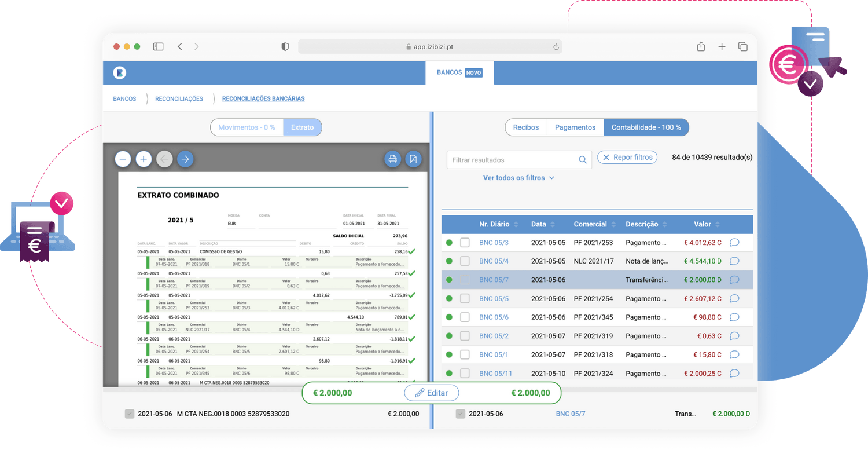This screenshot has width=868, height=450.
Task: Tick the checkbox for BNC 05/6 row
Action: coord(465,317)
